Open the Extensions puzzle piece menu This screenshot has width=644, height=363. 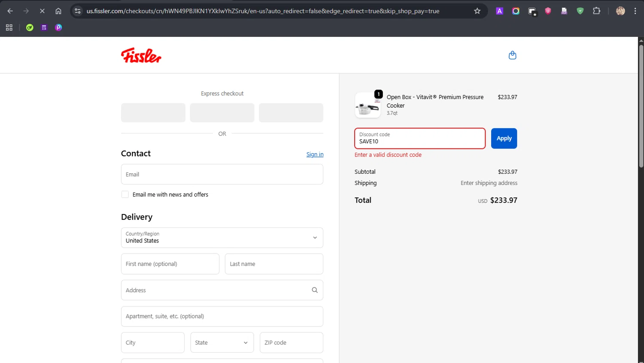pos(596,11)
